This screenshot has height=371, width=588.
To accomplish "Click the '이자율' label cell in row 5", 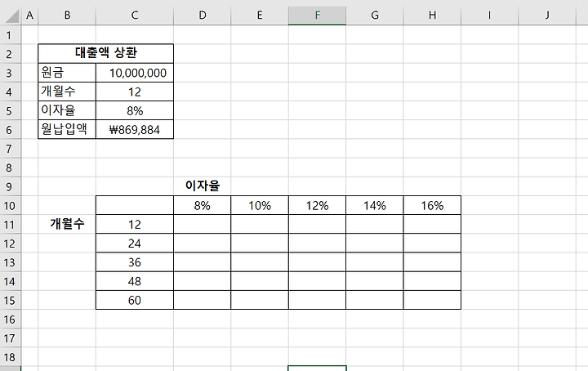I will [x=67, y=110].
